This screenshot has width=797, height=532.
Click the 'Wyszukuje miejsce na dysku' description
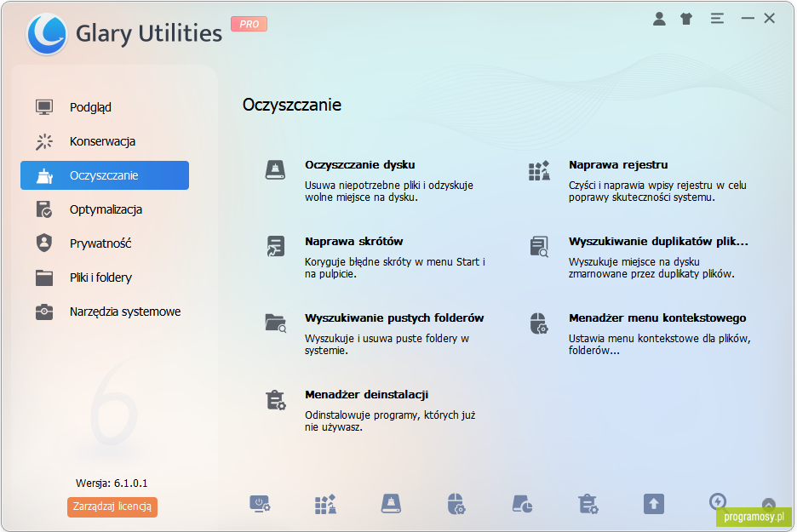point(651,268)
